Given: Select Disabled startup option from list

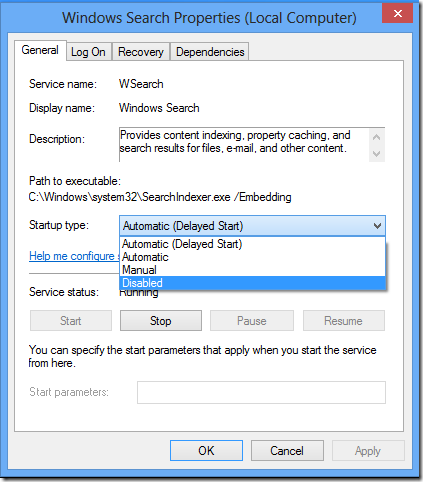Looking at the screenshot, I should [252, 283].
